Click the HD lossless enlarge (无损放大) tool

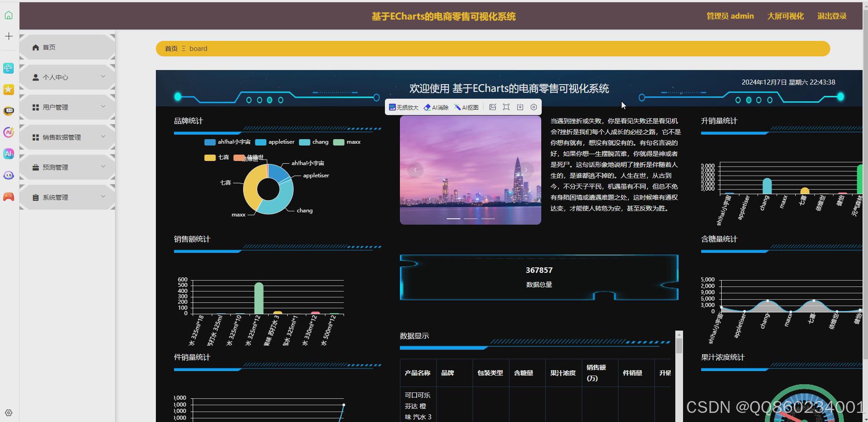(404, 107)
